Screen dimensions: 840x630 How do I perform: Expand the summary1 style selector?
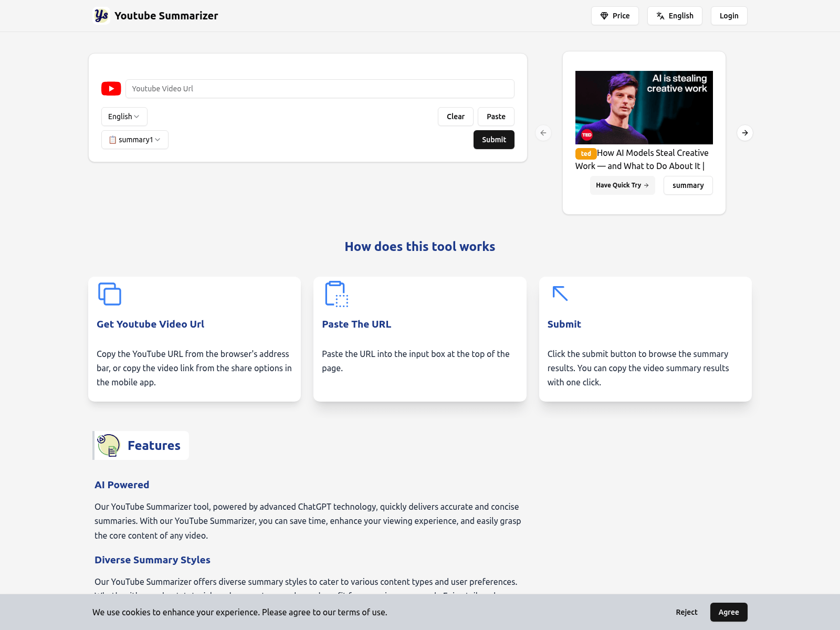point(134,140)
